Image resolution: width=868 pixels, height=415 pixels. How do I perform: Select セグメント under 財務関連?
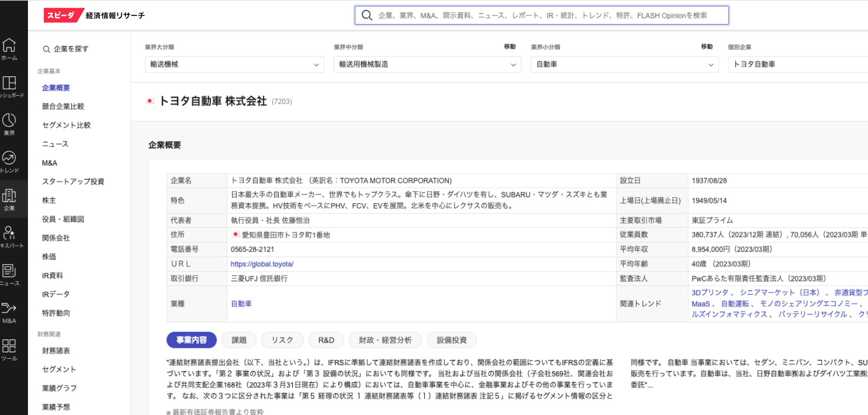[59, 369]
